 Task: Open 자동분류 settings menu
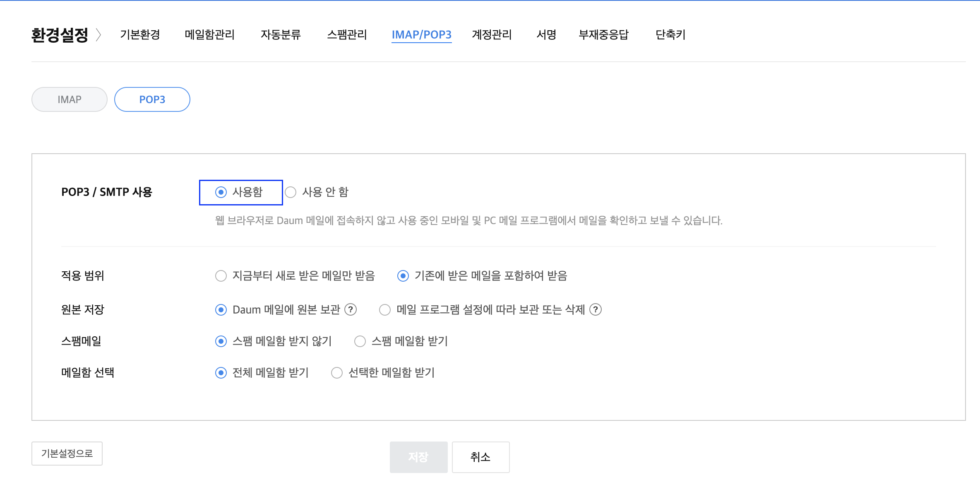(x=281, y=34)
